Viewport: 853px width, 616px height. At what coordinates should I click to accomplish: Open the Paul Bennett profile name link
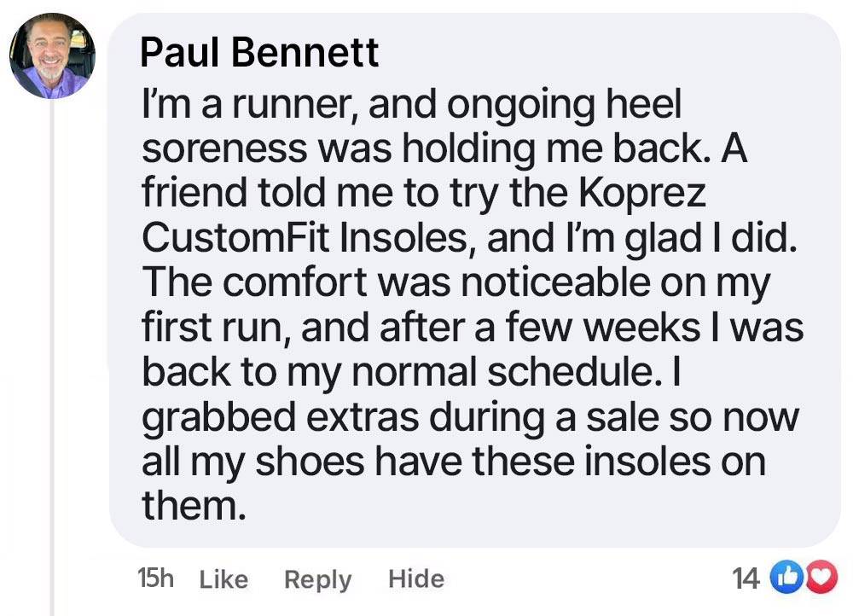click(x=259, y=53)
